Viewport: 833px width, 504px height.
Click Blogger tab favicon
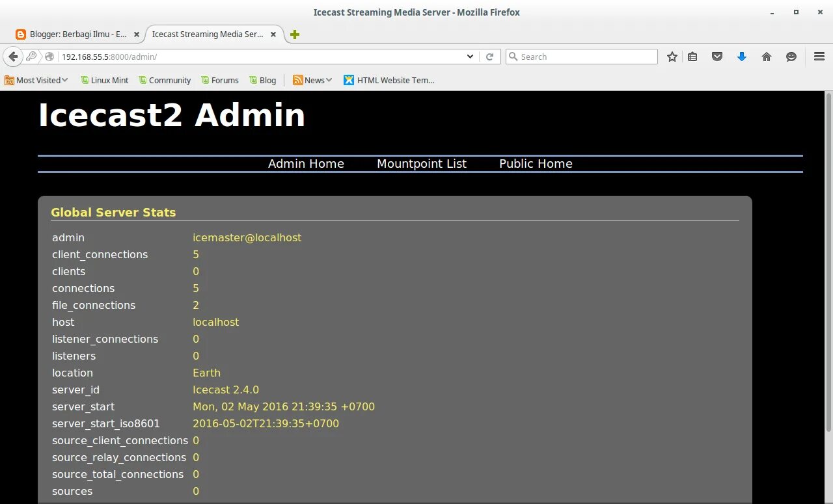[21, 34]
